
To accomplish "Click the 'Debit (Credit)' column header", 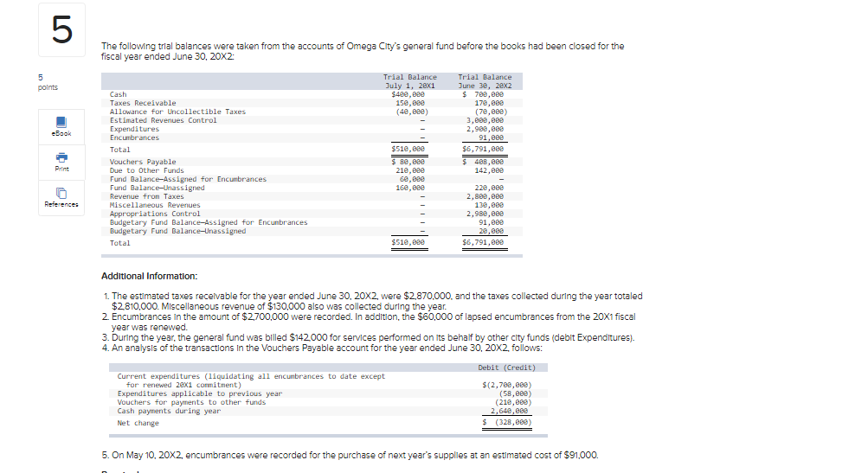I will 507,368.
